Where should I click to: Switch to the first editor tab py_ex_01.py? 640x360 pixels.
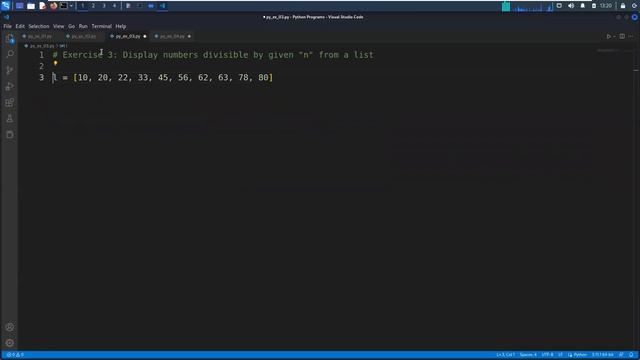(x=40, y=36)
